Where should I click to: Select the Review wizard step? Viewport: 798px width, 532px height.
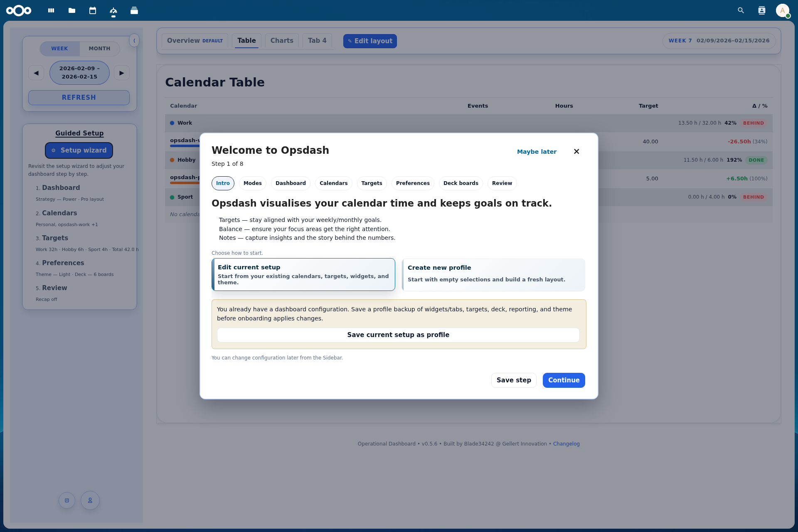(x=502, y=183)
